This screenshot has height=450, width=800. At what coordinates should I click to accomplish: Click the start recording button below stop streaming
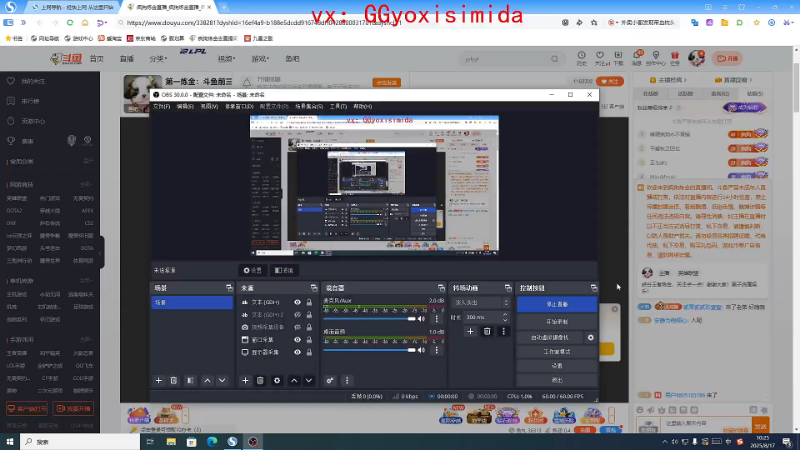tap(557, 322)
